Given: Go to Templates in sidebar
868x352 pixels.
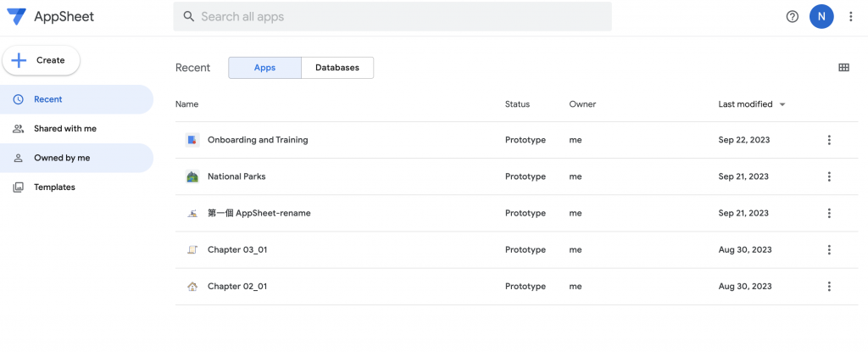Looking at the screenshot, I should pos(54,187).
